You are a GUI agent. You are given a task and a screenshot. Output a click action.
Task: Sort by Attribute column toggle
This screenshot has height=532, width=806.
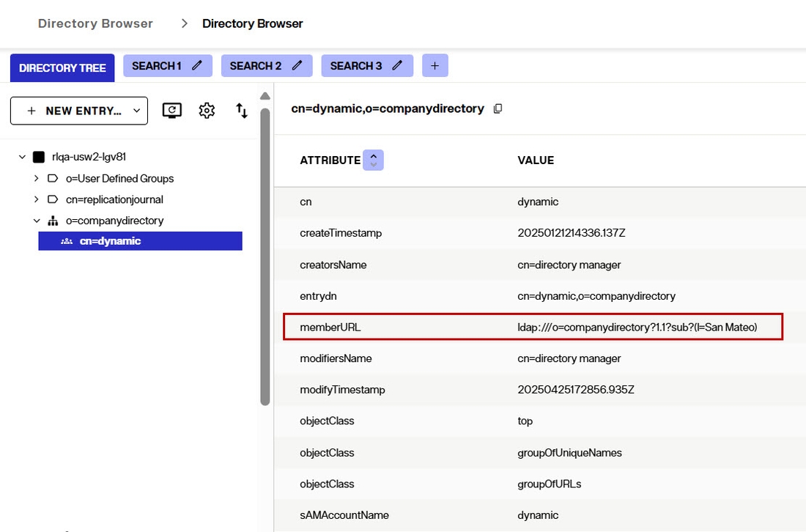pos(373,160)
